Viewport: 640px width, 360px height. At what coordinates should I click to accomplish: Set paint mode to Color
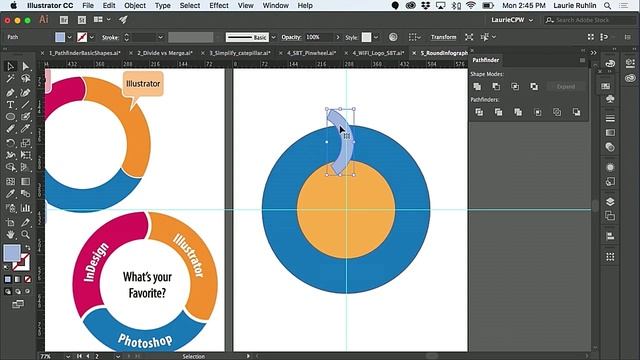tap(8, 279)
